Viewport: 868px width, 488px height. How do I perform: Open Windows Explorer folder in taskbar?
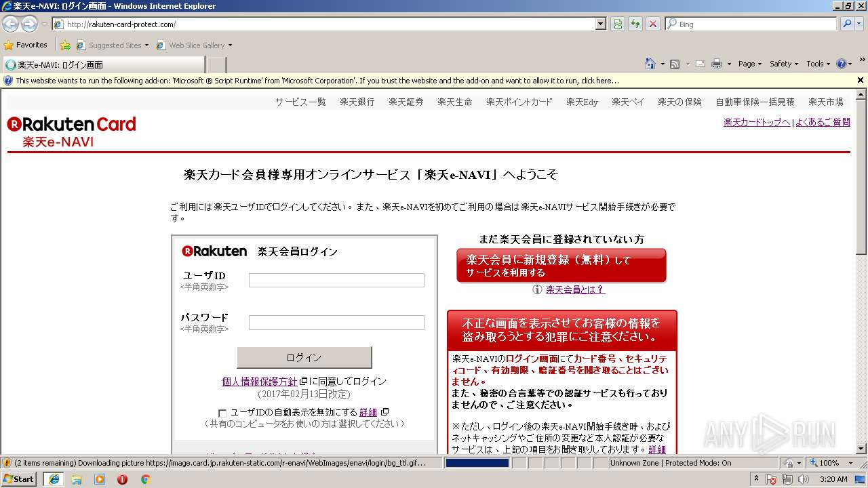(77, 479)
